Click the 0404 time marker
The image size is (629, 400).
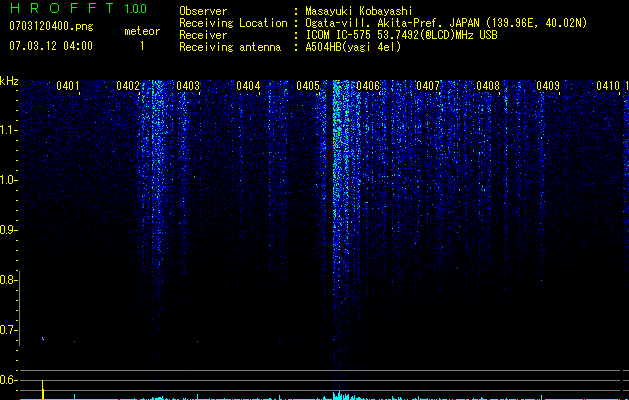point(248,86)
